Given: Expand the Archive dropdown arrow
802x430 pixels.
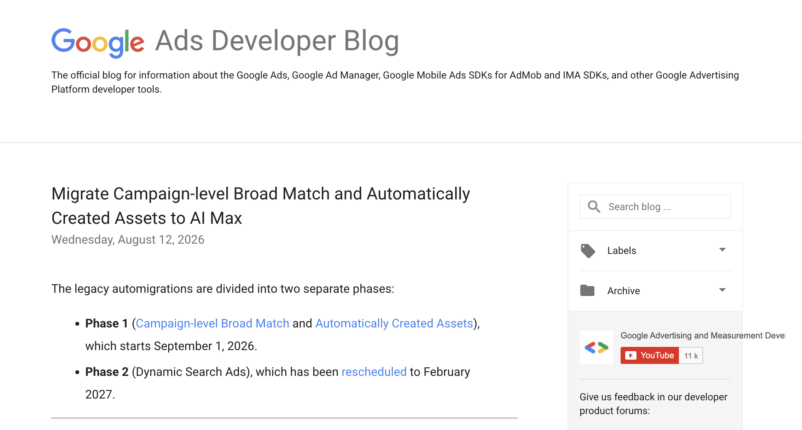Looking at the screenshot, I should point(722,290).
